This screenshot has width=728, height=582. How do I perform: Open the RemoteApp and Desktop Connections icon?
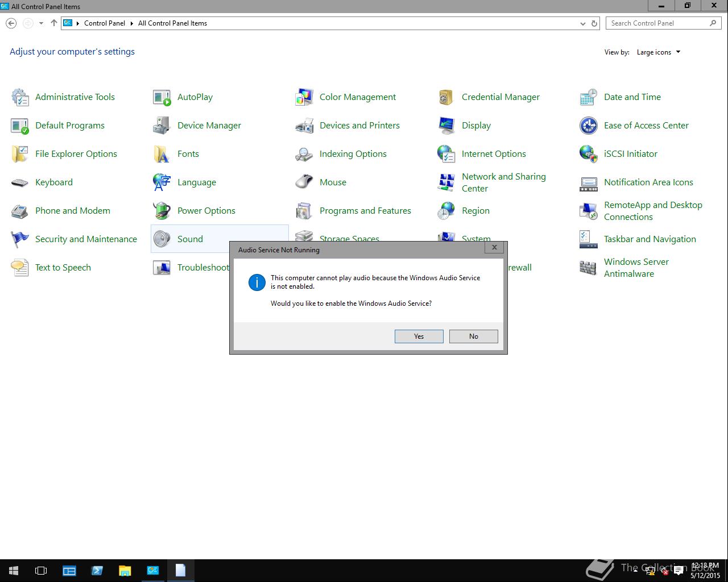(589, 211)
